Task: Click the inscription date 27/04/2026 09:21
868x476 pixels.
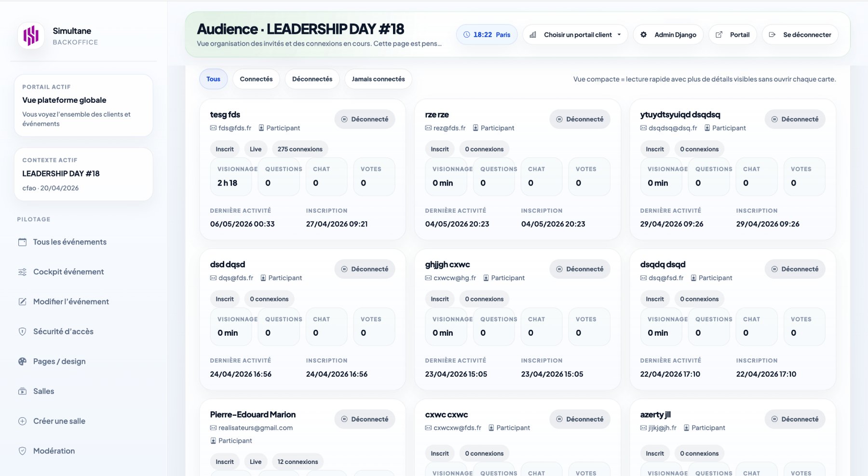Action: tap(337, 224)
